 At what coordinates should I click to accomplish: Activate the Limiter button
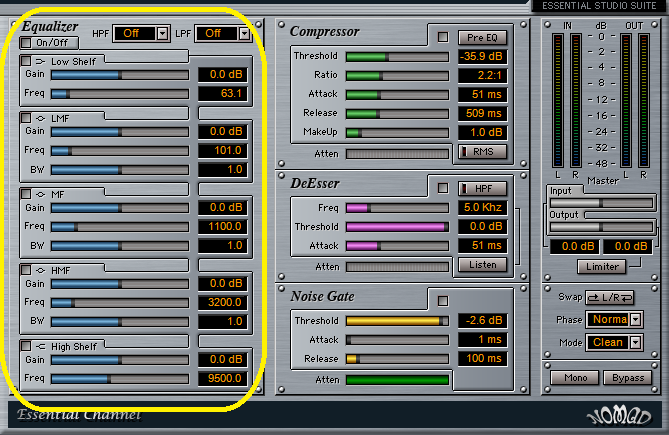click(602, 267)
